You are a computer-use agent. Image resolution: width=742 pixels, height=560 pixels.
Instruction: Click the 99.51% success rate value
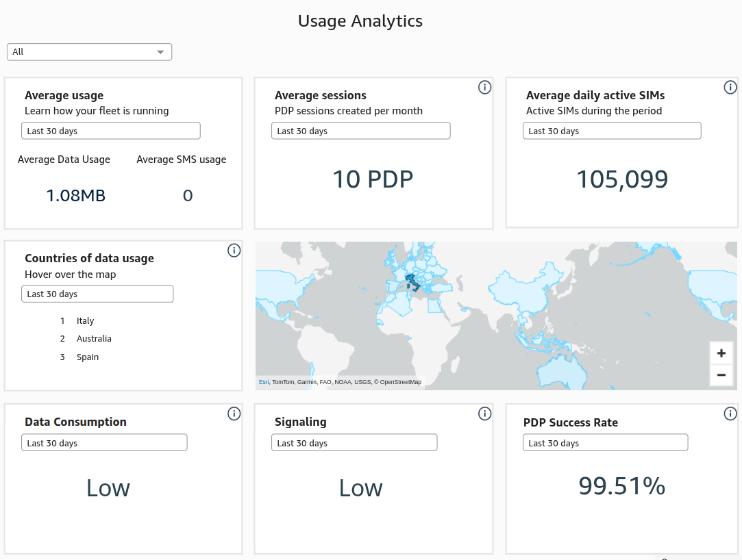622,486
